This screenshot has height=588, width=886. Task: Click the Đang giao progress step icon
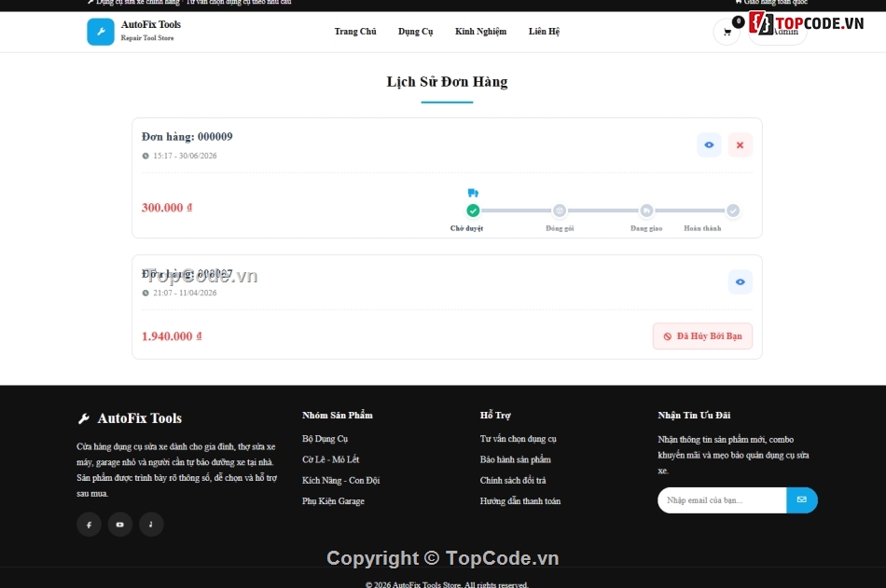(x=646, y=211)
